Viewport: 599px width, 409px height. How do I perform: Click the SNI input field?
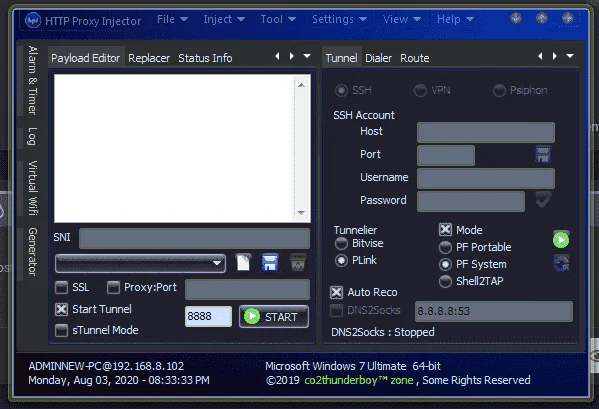[194, 238]
